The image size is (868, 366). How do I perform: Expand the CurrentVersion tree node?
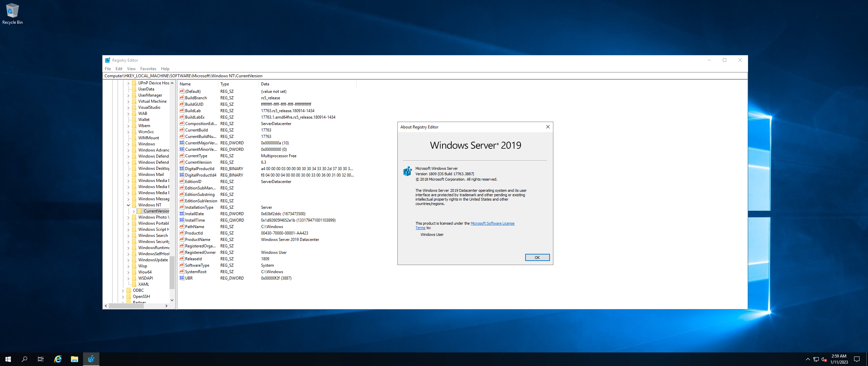coord(134,211)
